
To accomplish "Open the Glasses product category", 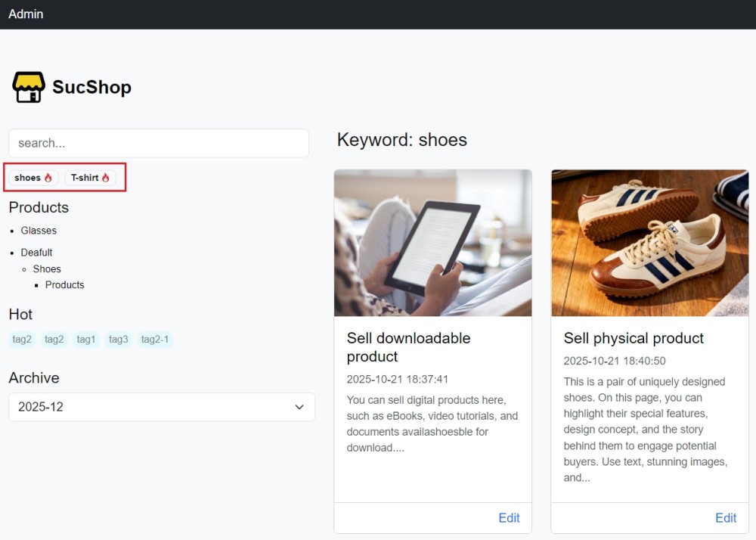I will click(39, 231).
